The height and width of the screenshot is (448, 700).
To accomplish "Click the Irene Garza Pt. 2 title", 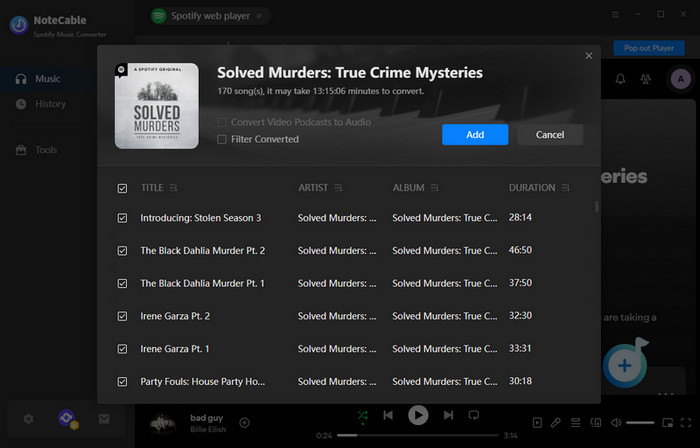I will coord(175,316).
